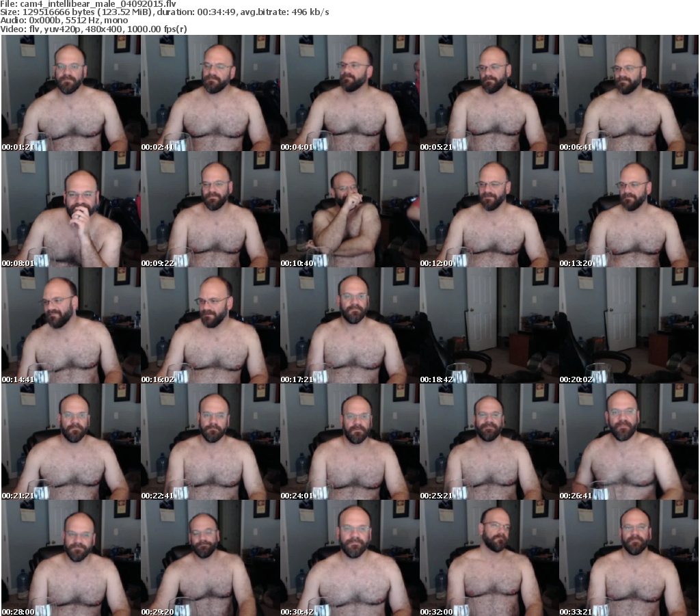Open the frame with timestamp 00:12:00
This screenshot has width=700, height=616.
click(489, 209)
